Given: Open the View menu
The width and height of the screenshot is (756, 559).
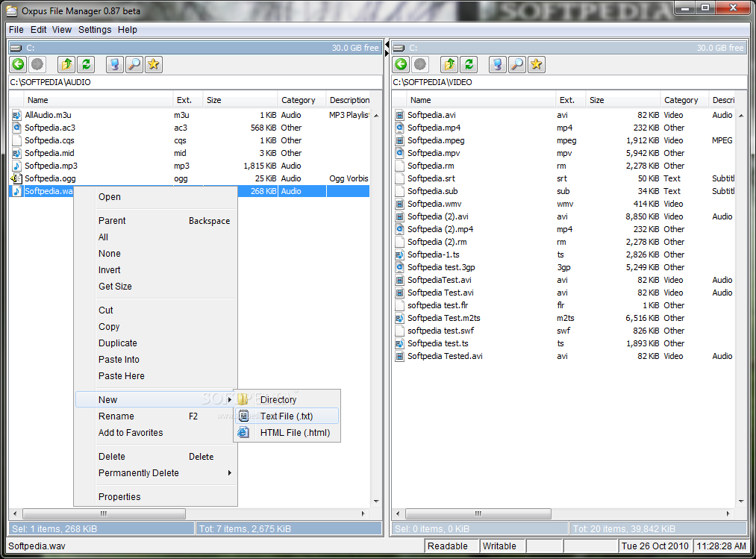Looking at the screenshot, I should (x=62, y=29).
